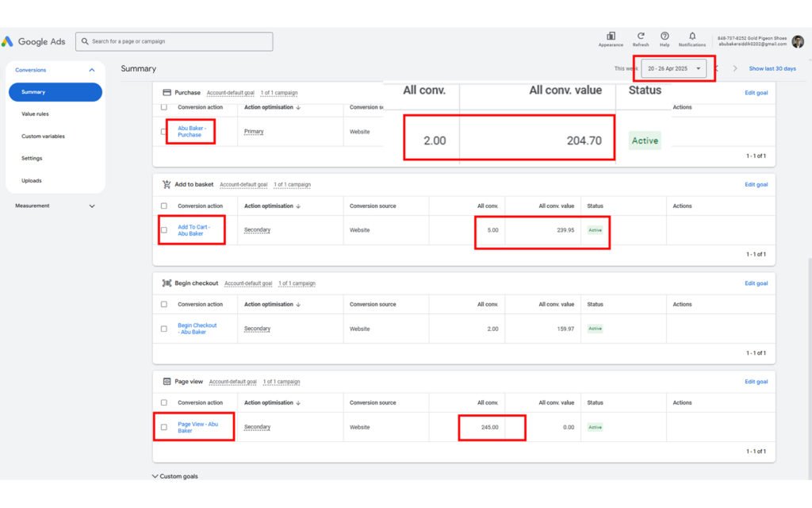Click the 239.95 conversion value cell

click(565, 230)
